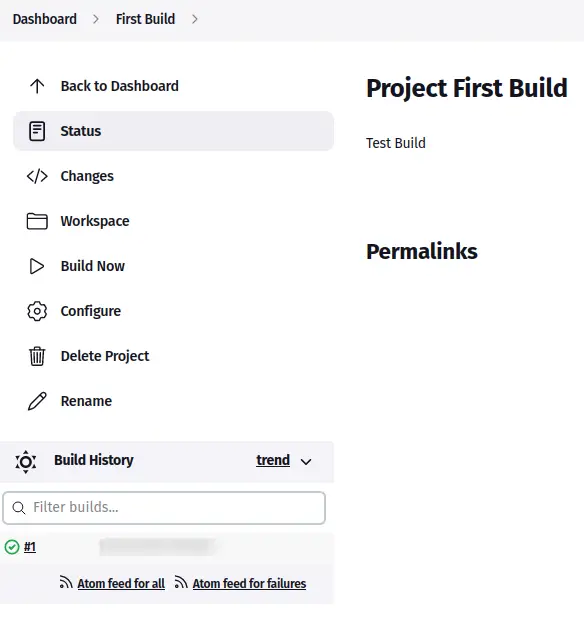Click the Rename pencil icon
Screen dimensions: 584x627
(x=37, y=401)
